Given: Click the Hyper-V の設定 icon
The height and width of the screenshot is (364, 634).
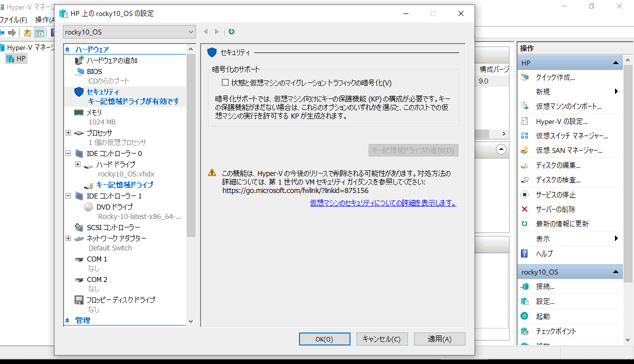Looking at the screenshot, I should 524,121.
